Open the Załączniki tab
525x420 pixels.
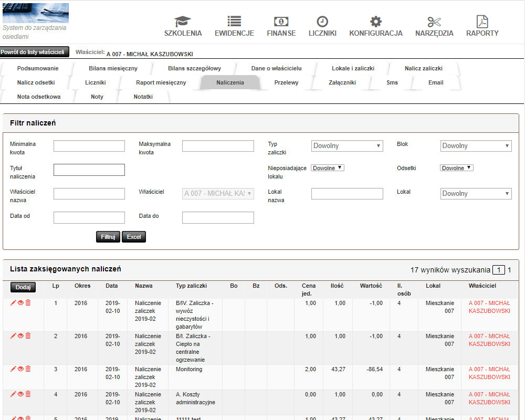[342, 82]
